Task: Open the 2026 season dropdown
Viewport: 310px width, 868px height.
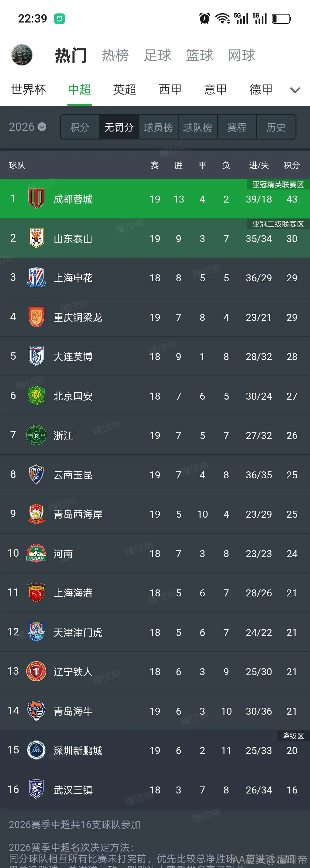Action: [27, 127]
